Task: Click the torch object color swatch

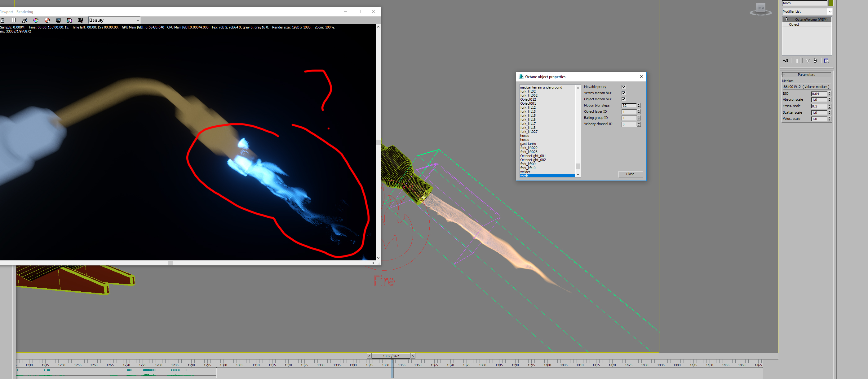Action: 831,3
